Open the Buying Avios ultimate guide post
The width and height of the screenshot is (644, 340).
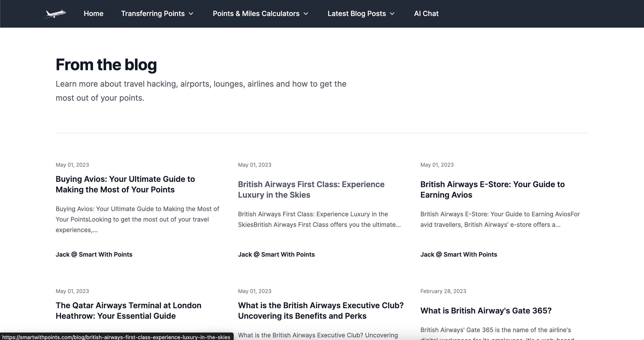pos(125,184)
